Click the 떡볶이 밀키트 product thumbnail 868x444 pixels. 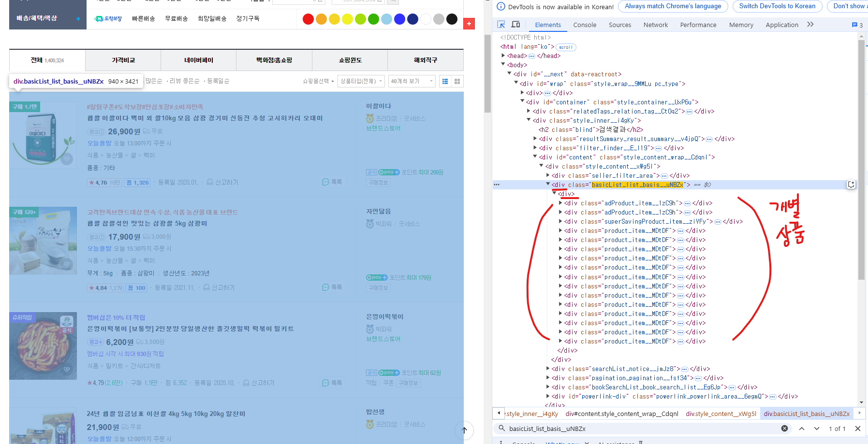tap(43, 346)
